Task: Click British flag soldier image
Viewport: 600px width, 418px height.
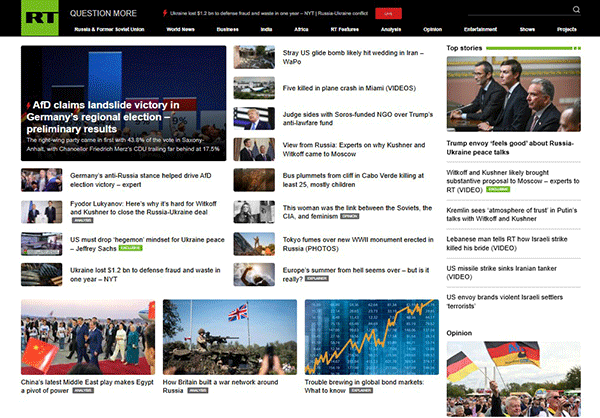Action: [x=230, y=337]
